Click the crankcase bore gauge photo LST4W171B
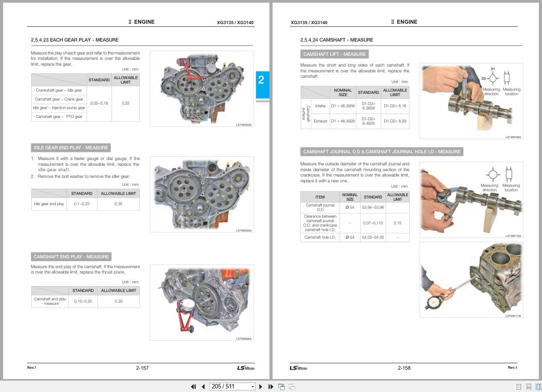 click(x=471, y=280)
